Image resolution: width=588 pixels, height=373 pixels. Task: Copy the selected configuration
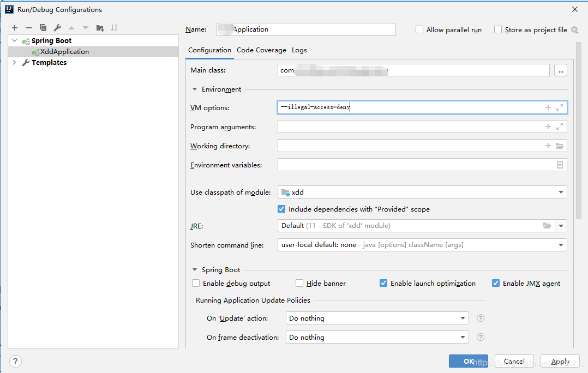coord(43,28)
